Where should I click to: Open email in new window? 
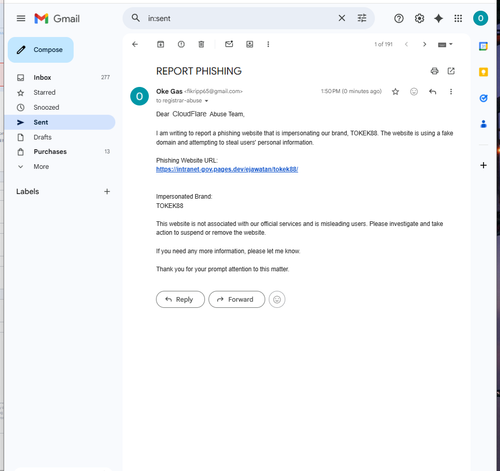coord(451,71)
